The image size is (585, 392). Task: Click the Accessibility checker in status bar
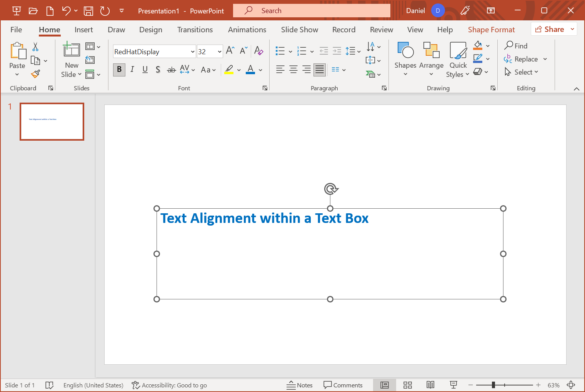(x=169, y=385)
